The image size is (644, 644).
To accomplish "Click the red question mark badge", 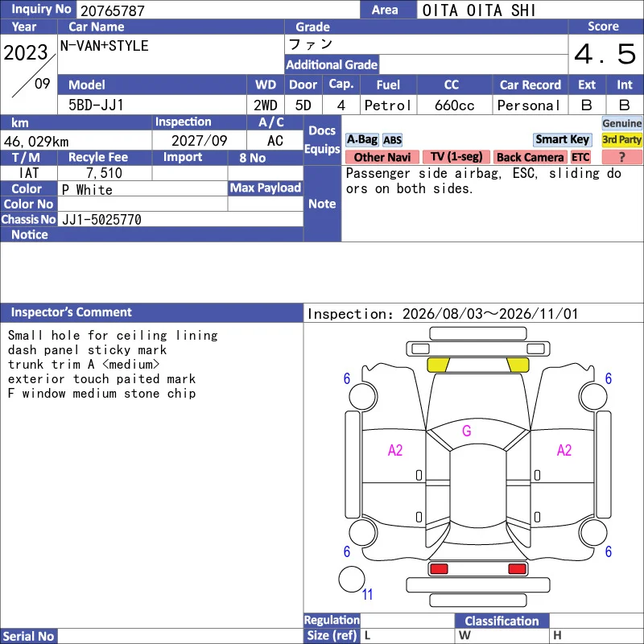I will click(621, 157).
